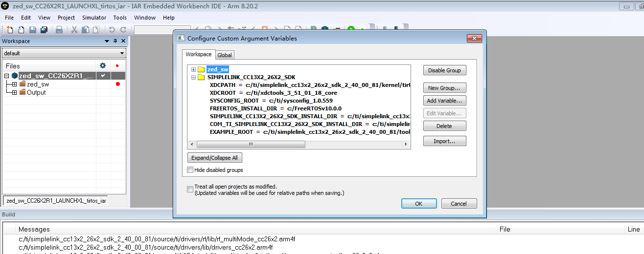Click the Print toolbar icon

(x=59, y=30)
